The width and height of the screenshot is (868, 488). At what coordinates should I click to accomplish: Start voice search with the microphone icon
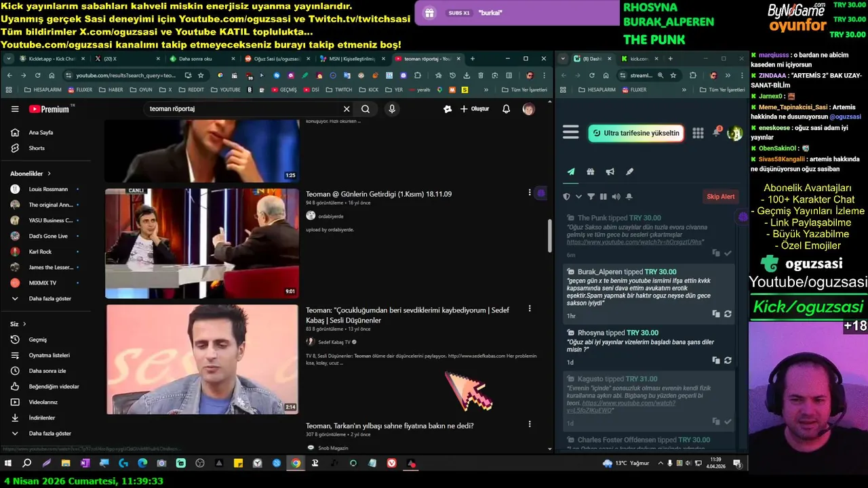(x=392, y=109)
